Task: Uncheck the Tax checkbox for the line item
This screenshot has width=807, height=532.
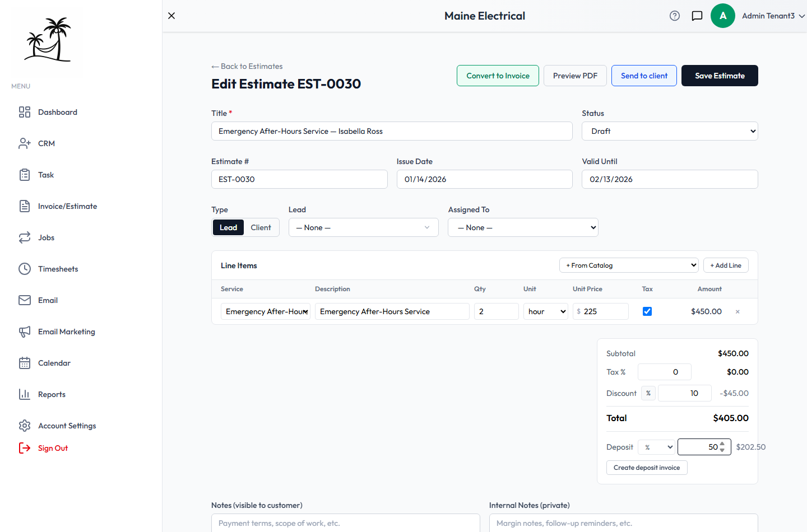Action: tap(647, 311)
